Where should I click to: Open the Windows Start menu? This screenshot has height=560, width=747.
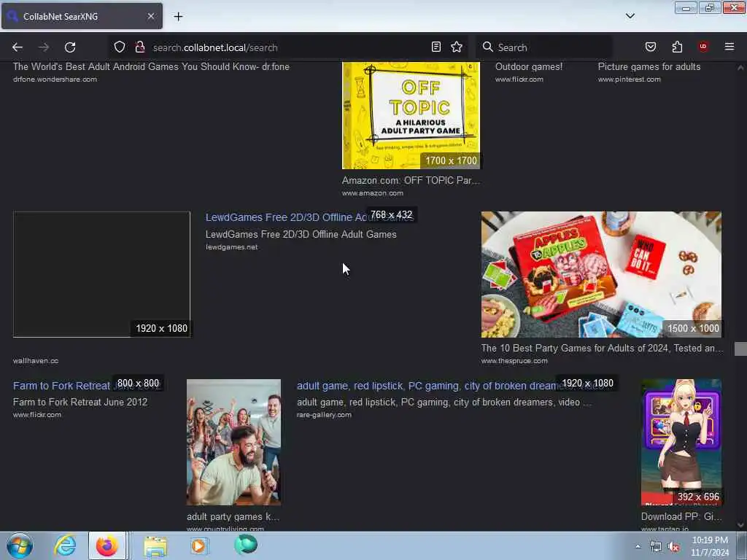[20, 545]
